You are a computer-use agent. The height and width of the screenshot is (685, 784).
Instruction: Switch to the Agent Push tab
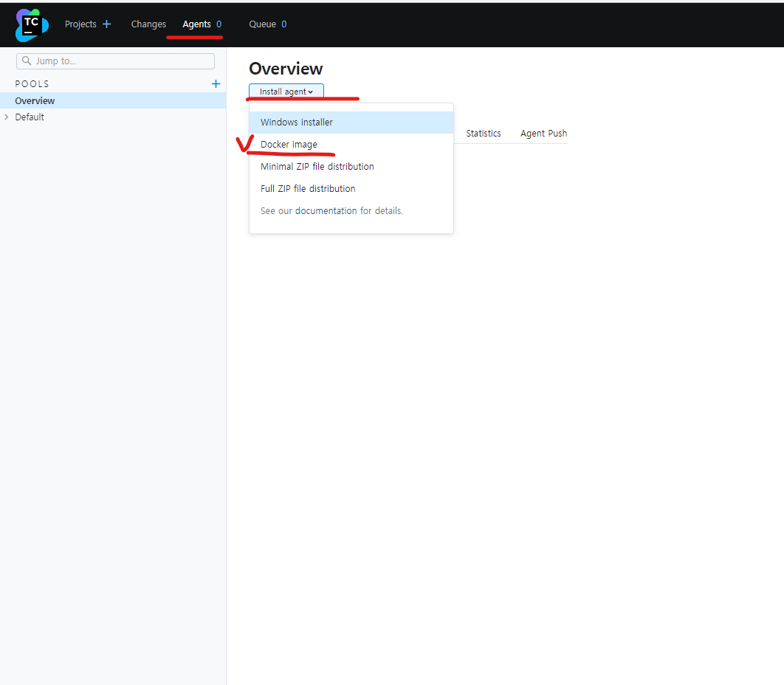(x=543, y=134)
